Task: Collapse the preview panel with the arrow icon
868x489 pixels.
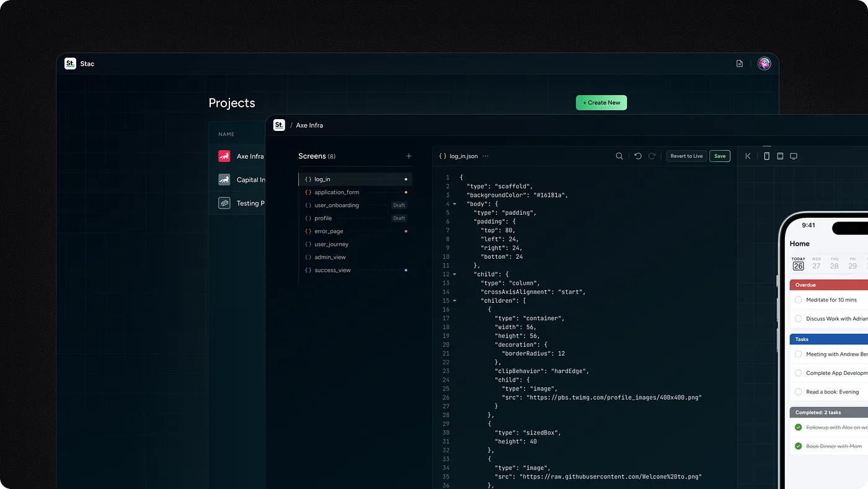Action: 748,156
